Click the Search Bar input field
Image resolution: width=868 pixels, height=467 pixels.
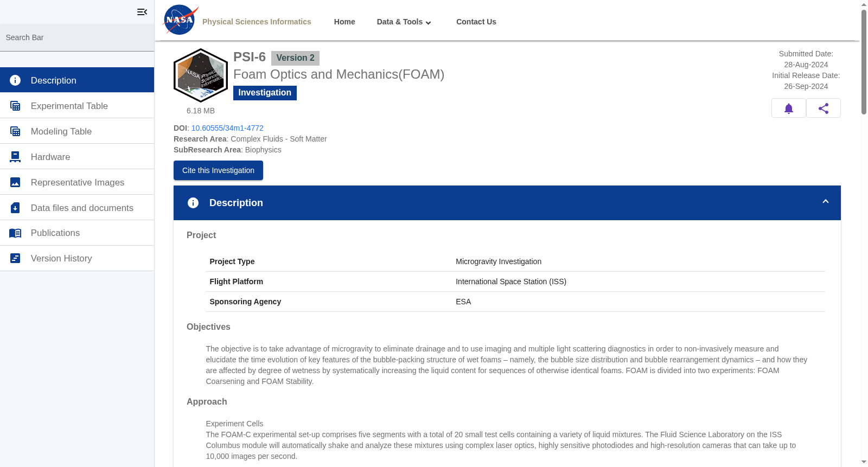(x=77, y=37)
